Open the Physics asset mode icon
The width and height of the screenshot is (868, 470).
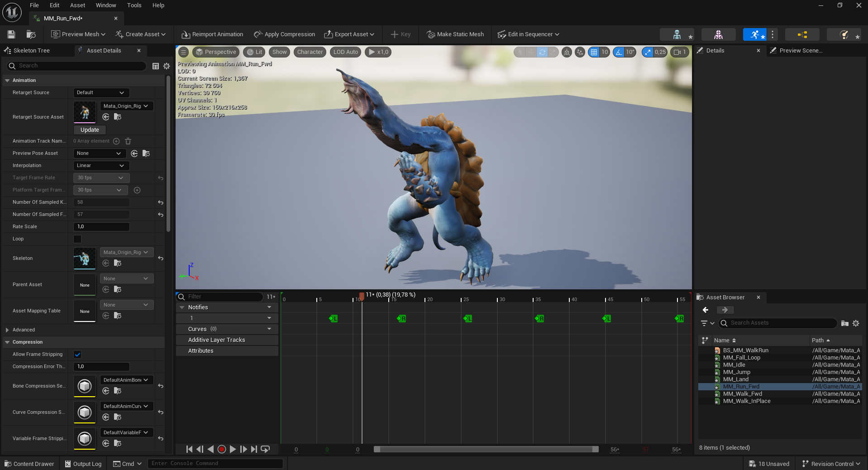(x=844, y=34)
